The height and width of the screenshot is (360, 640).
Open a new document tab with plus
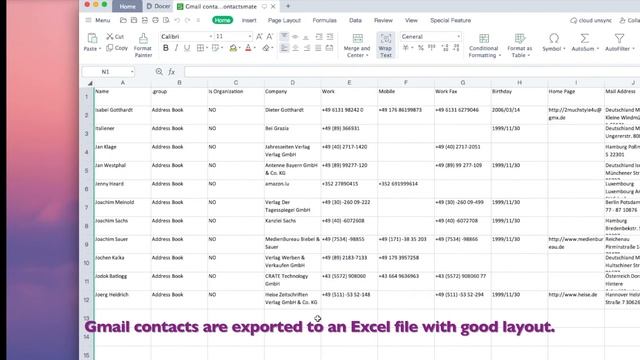point(288,6)
